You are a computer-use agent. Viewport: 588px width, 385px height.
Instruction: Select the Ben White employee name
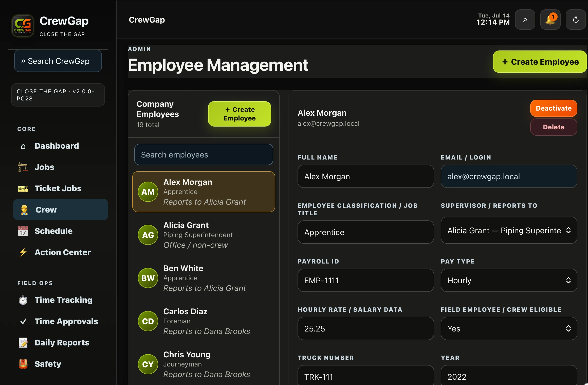click(x=183, y=268)
